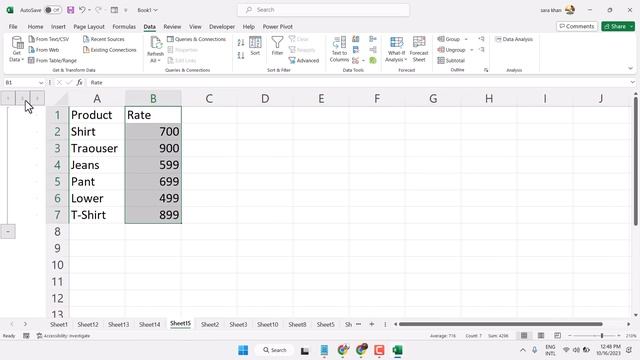
Task: Open the Sort dialog
Action: click(x=255, y=46)
